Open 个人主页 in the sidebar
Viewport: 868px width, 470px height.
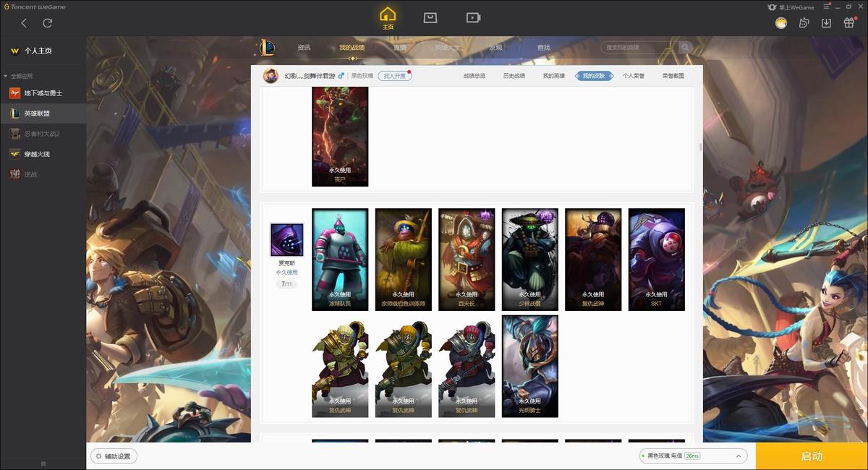(x=43, y=51)
